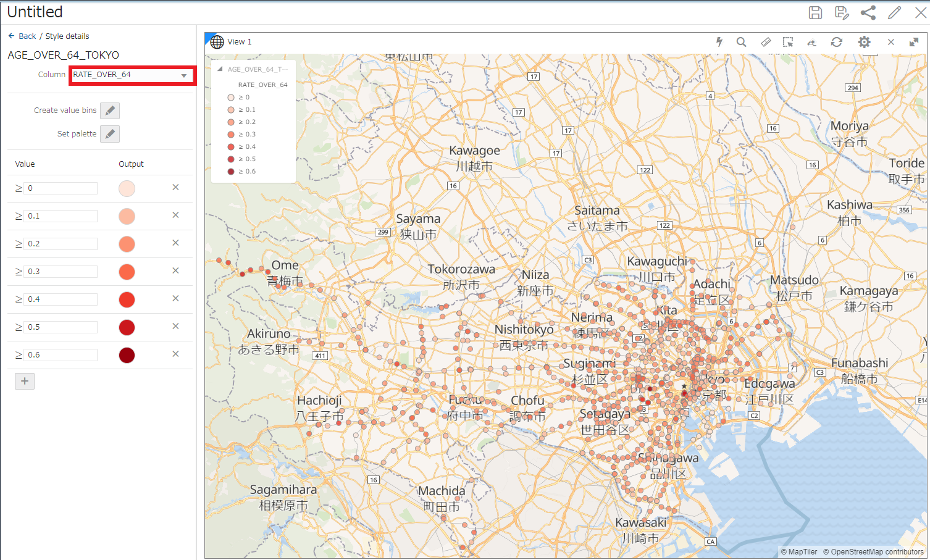Image resolution: width=930 pixels, height=560 pixels.
Task: Collapse the AGE_OVER_64 legend layer triangle
Action: [x=220, y=69]
